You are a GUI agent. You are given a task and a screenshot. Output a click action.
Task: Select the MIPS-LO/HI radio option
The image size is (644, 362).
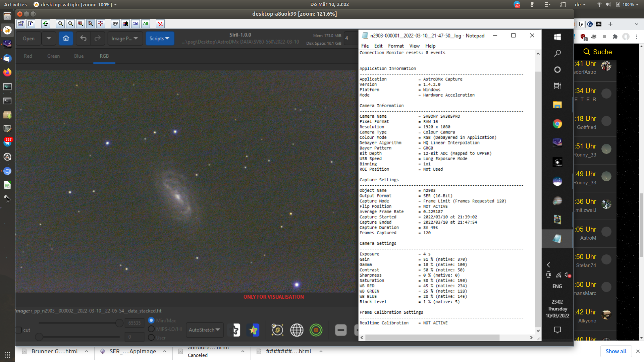point(151,329)
